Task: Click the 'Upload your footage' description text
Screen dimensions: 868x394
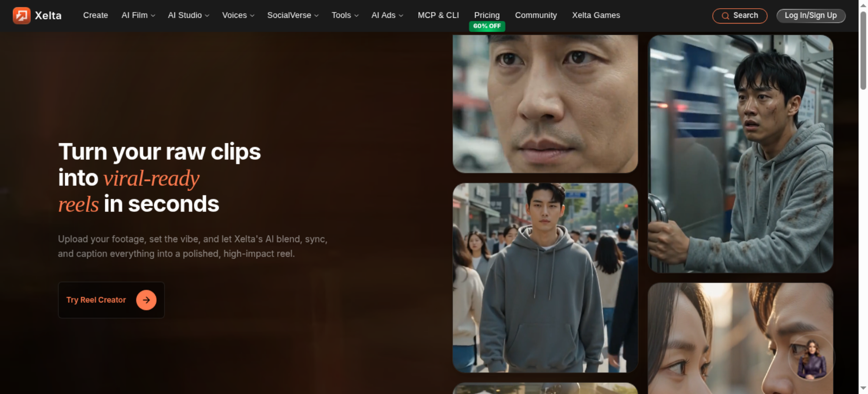Action: (193, 246)
